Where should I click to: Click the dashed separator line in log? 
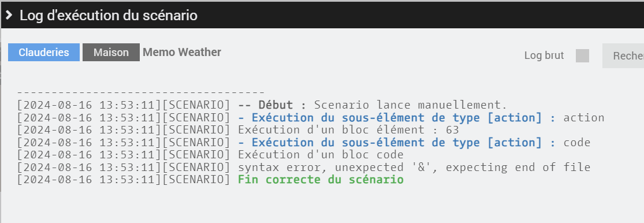point(141,93)
